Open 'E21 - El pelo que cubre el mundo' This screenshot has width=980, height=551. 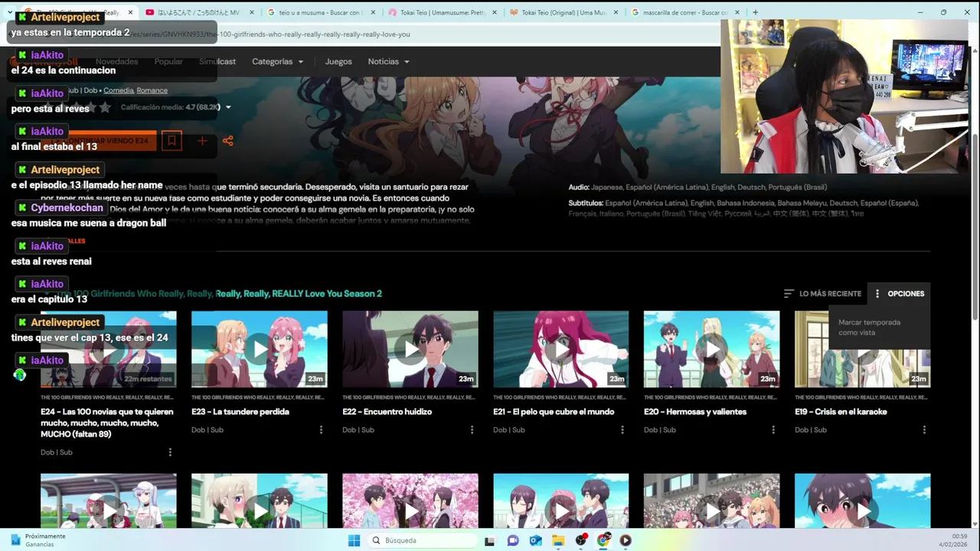tap(554, 412)
